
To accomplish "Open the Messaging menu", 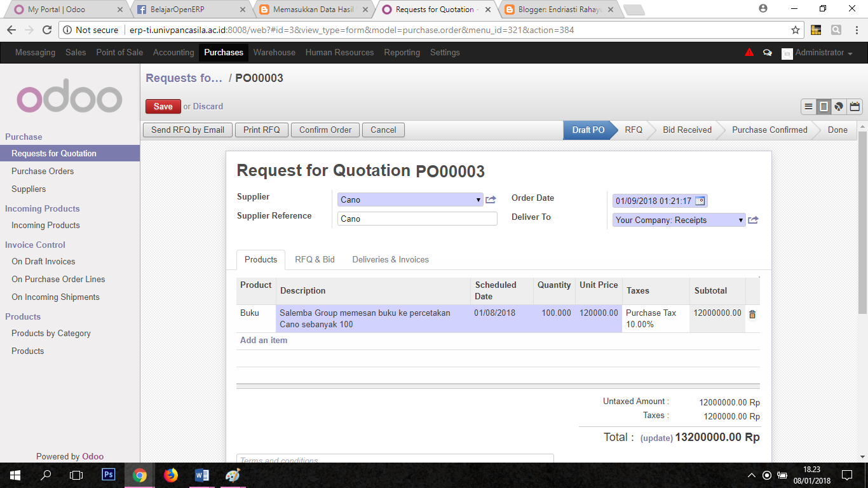I will pos(35,53).
